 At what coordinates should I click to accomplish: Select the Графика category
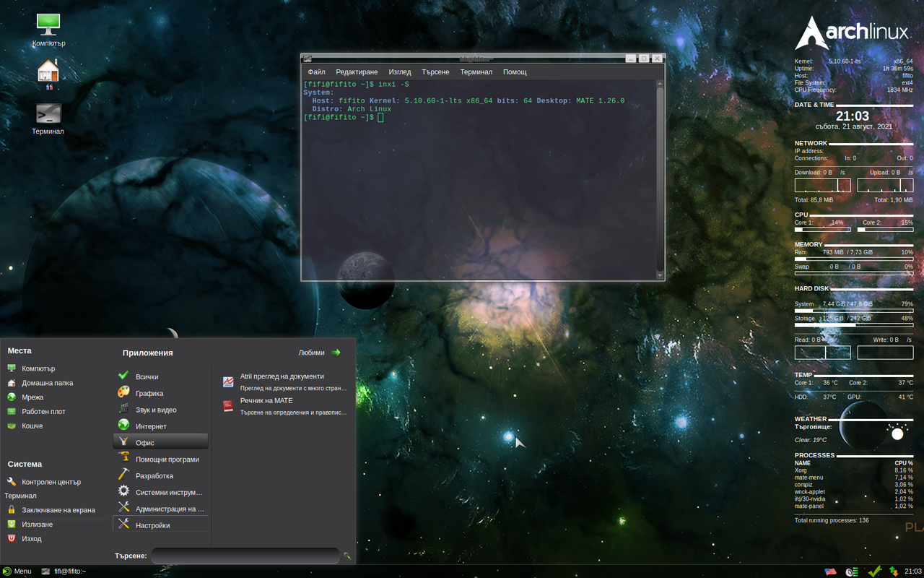pyautogui.click(x=160, y=393)
